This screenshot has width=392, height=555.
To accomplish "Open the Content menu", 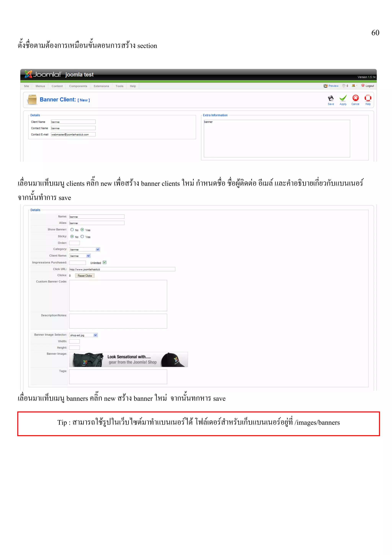I will [x=57, y=86].
